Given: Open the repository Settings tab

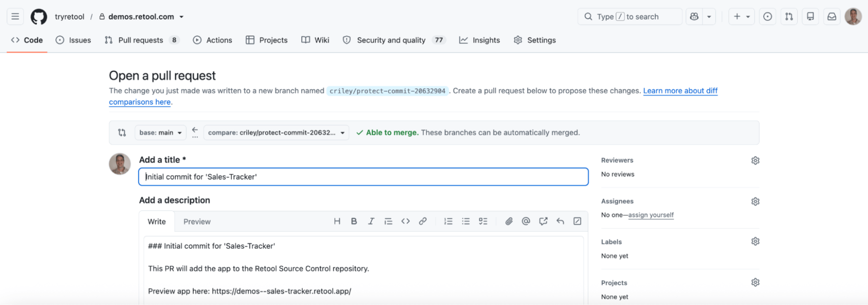Looking at the screenshot, I should (535, 40).
